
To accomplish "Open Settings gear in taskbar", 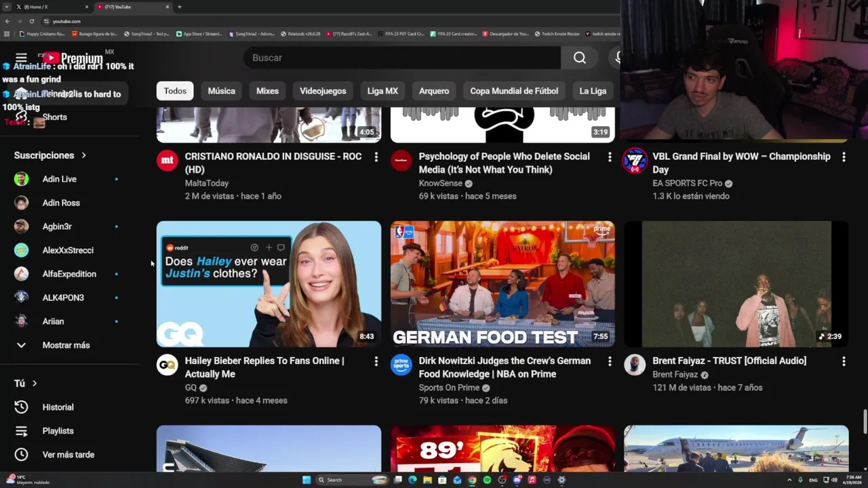I will (561, 480).
